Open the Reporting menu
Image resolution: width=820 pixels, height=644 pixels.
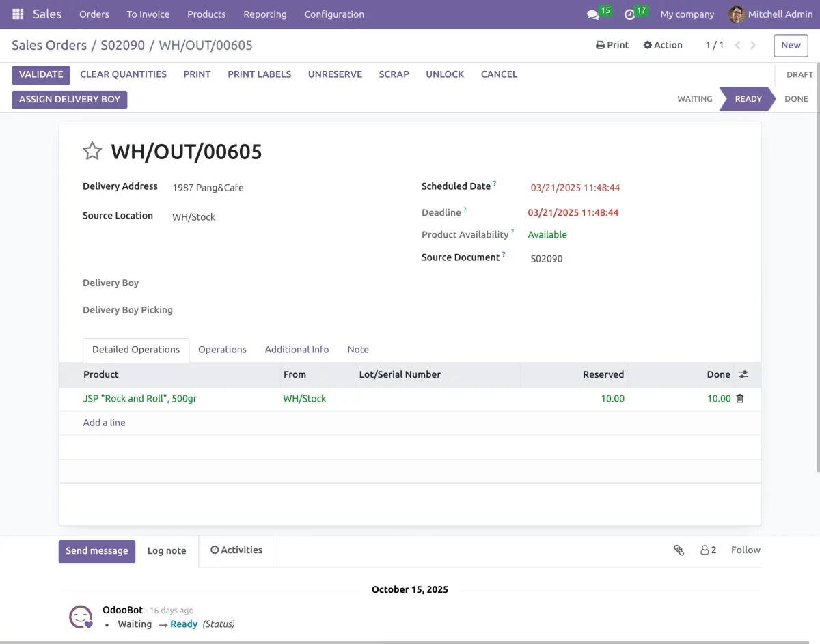(264, 14)
